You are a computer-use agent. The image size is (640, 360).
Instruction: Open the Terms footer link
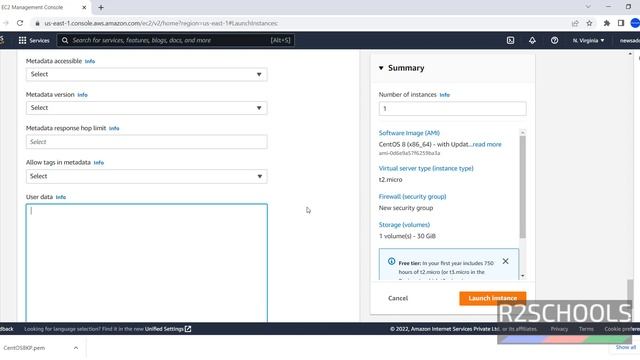[x=586, y=329]
